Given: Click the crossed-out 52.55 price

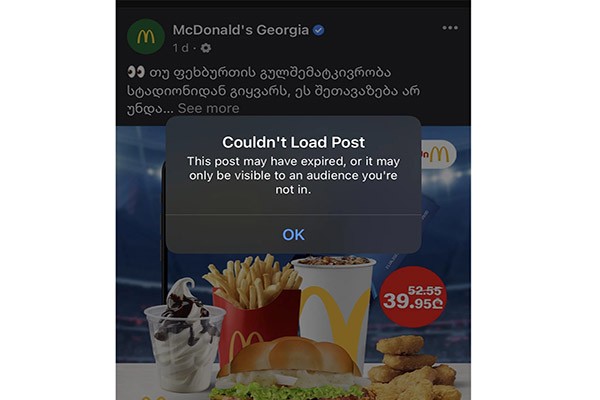Looking at the screenshot, I should (425, 291).
